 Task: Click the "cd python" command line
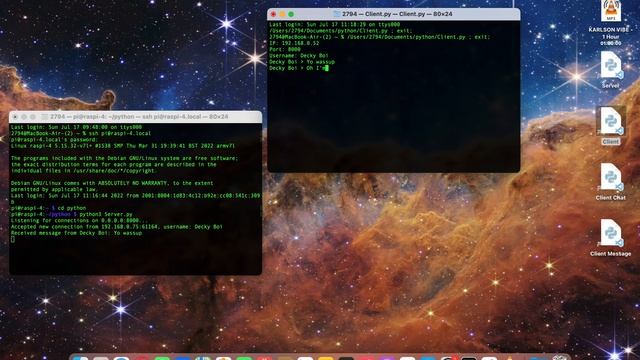pos(49,208)
